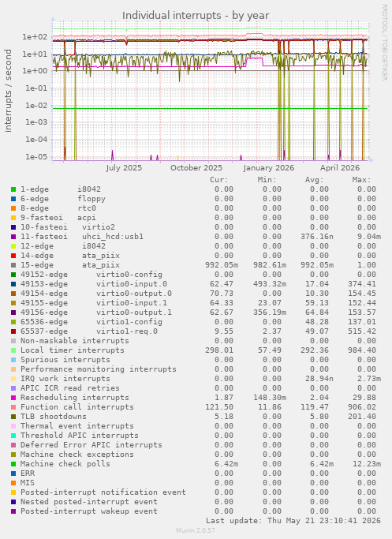Click the red 14-edge ata_piix swatch
Image resolution: width=392 pixels, height=539 pixels.
13,256
